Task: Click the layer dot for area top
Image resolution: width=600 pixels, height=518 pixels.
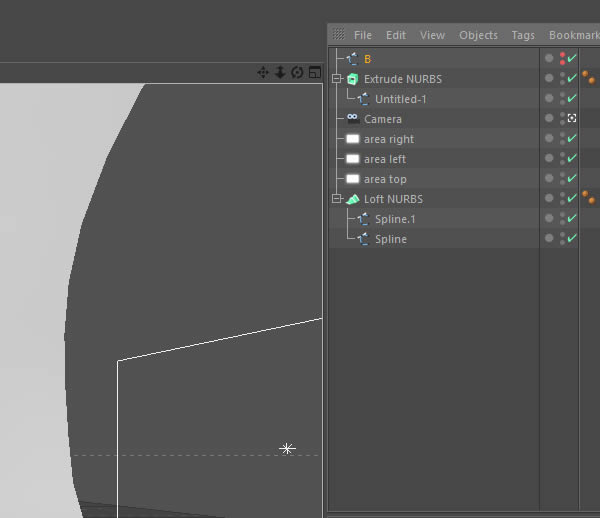Action: [549, 178]
